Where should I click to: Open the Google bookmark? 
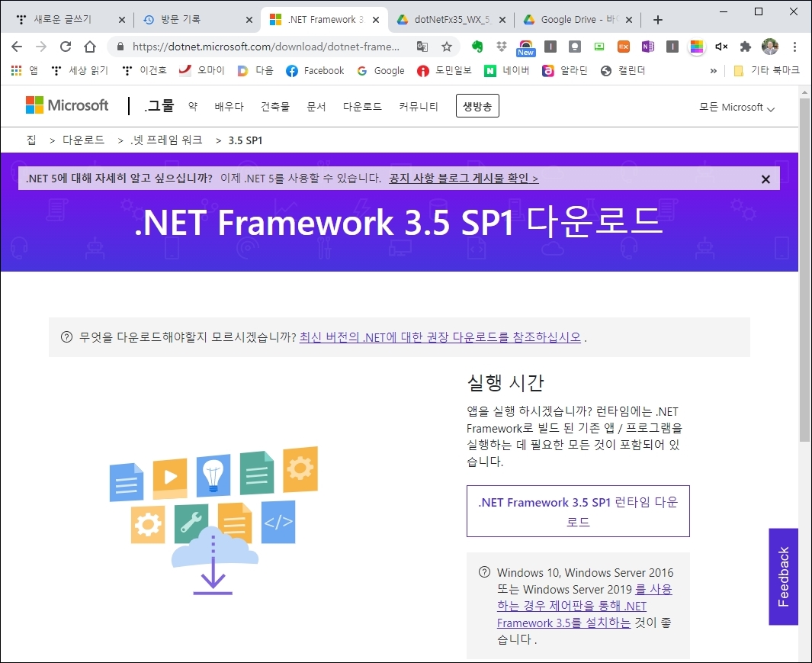[x=380, y=70]
